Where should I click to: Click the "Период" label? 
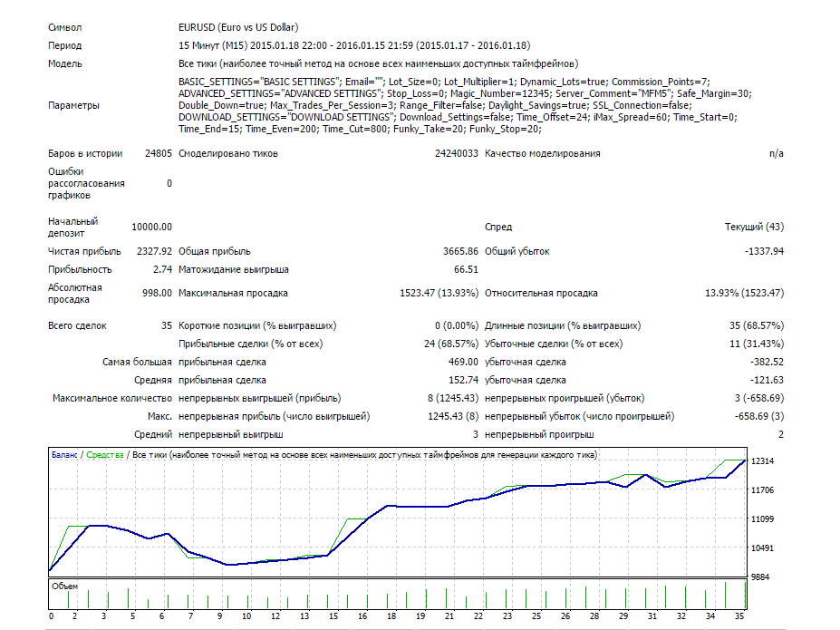tap(65, 45)
